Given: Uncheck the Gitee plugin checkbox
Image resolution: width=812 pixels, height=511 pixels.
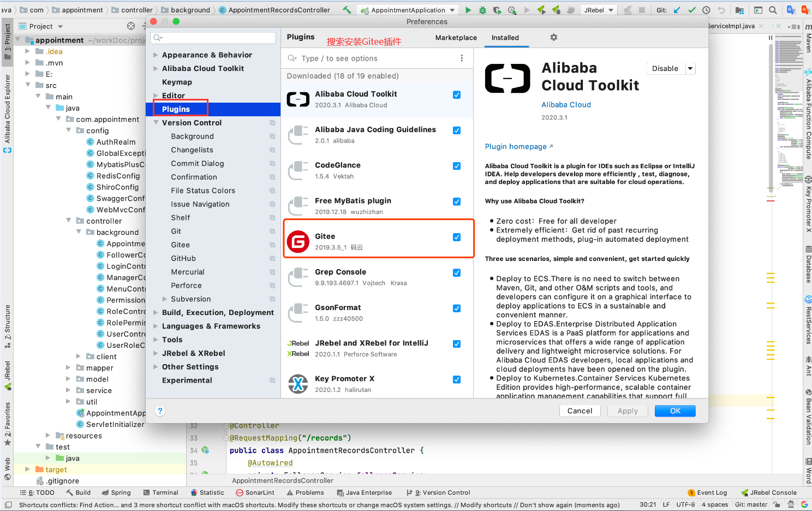Looking at the screenshot, I should tap(457, 237).
